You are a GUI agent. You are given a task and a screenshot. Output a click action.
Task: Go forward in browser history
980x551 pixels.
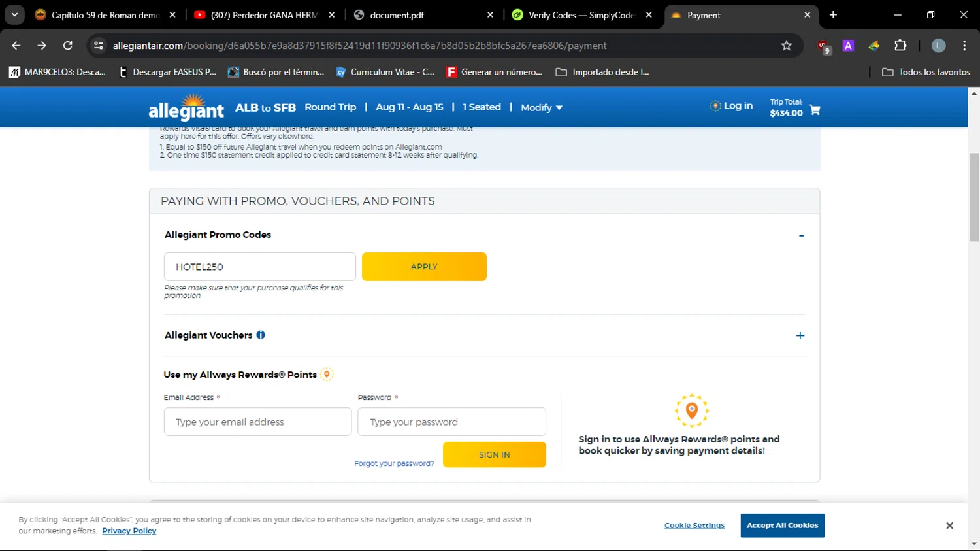42,46
